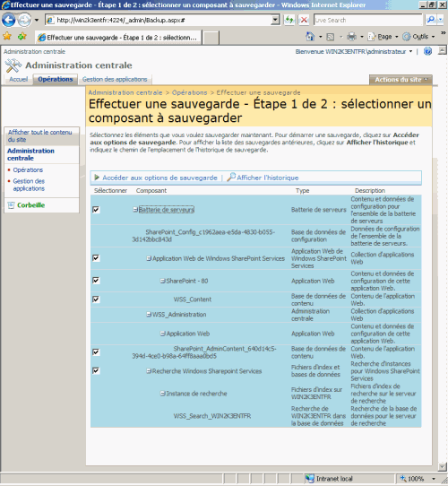
Task: Open the address bar history dropdown
Action: click(275, 20)
